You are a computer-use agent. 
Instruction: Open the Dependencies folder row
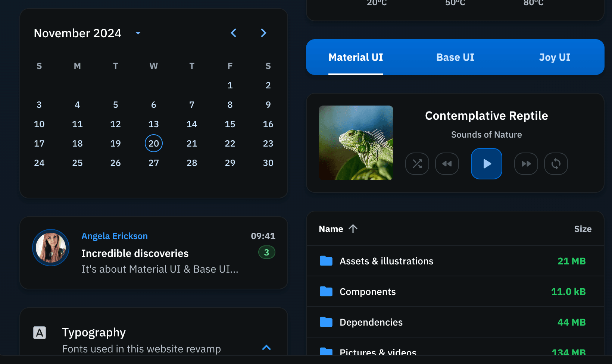[455, 322]
